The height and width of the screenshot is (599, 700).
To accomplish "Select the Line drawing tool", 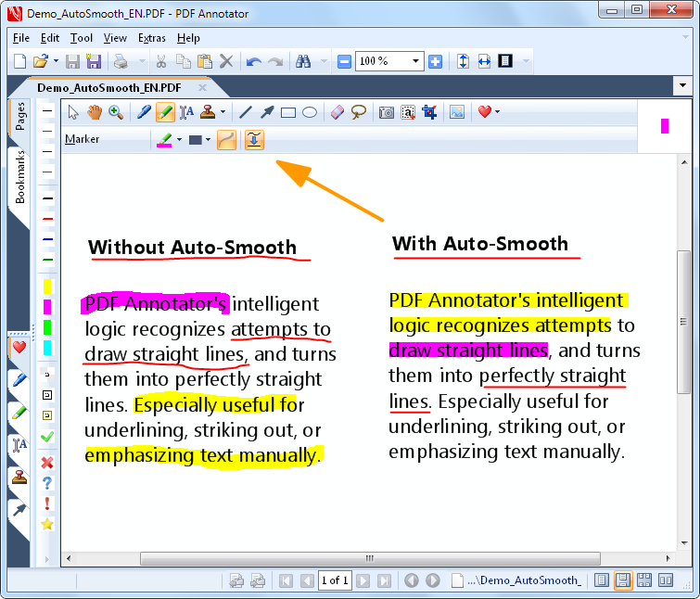I will tap(246, 112).
